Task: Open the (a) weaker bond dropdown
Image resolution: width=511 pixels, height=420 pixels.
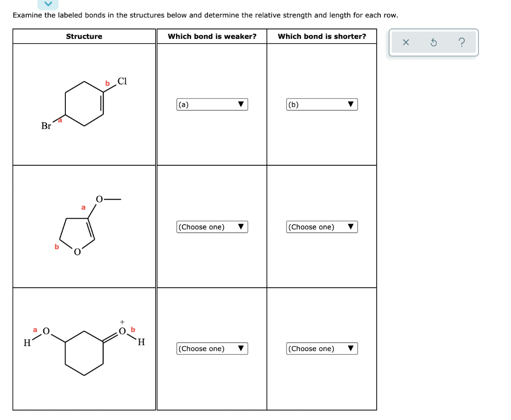Action: point(212,104)
